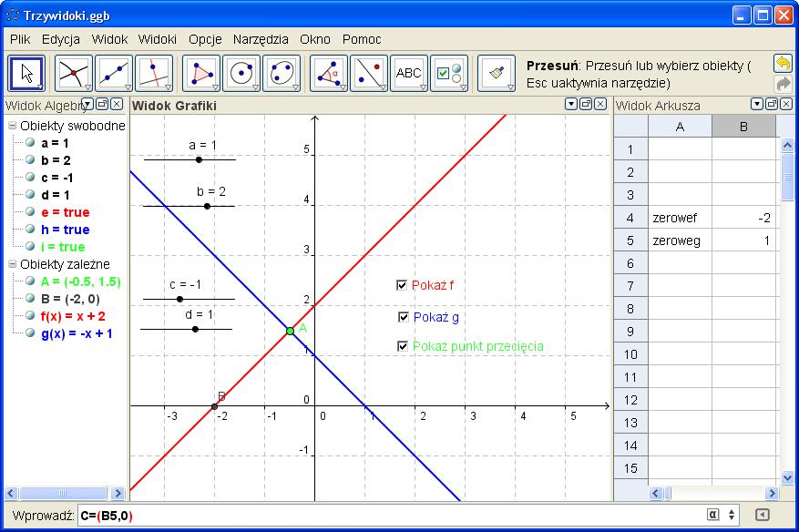
Task: Click cell containing zeroweg
Action: (680, 240)
